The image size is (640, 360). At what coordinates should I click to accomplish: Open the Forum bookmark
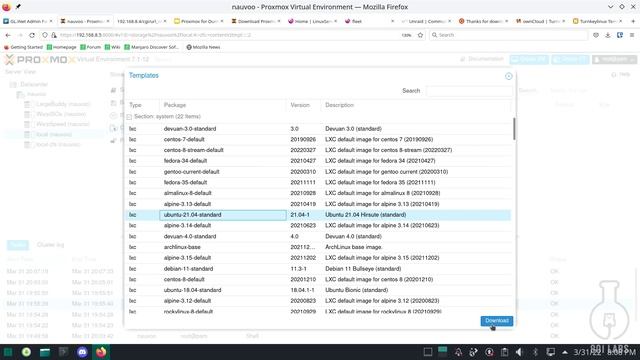pyautogui.click(x=90, y=47)
